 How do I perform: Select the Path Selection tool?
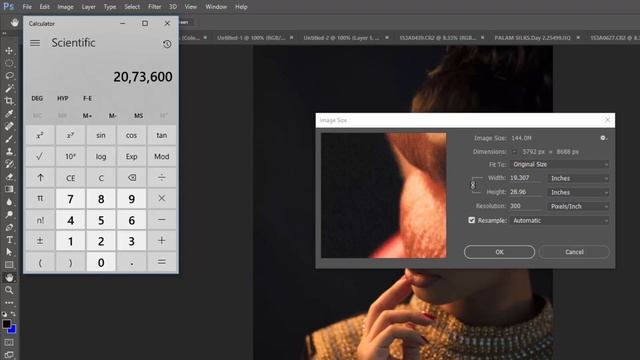(9, 252)
